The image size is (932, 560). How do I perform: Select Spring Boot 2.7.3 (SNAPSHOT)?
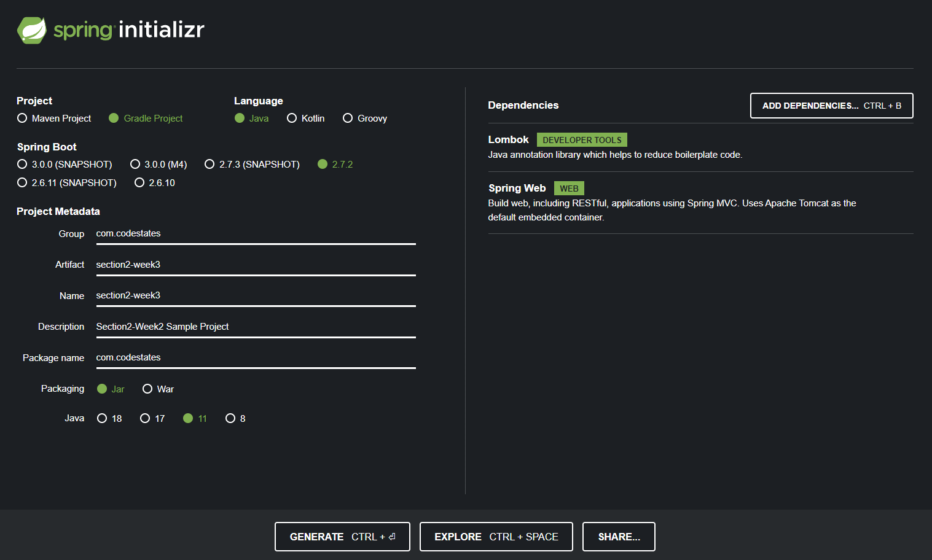coord(253,164)
